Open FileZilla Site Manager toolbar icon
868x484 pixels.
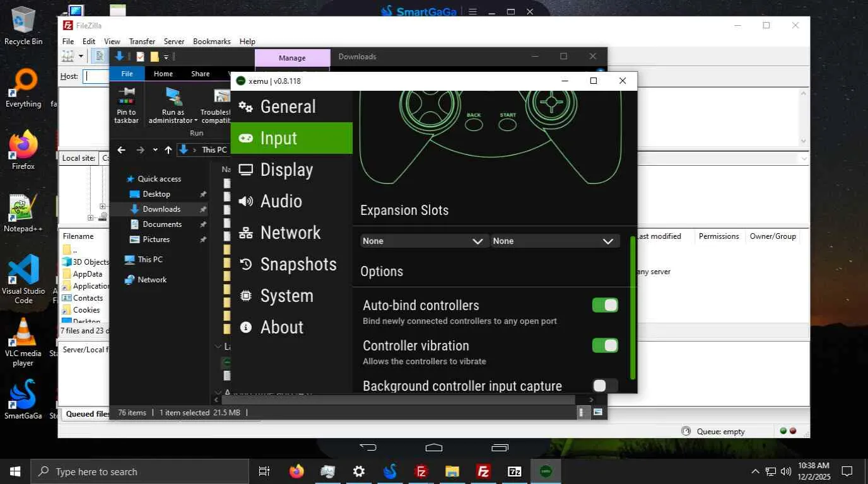(x=68, y=56)
